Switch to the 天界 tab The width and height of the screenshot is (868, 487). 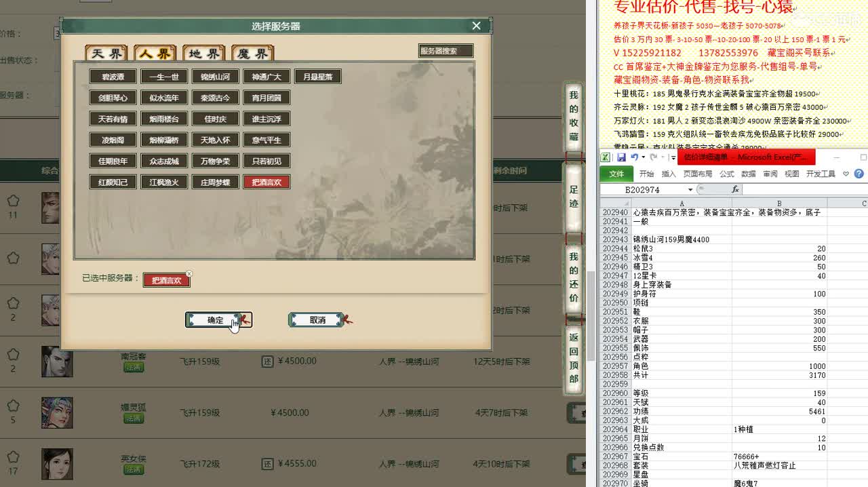pyautogui.click(x=107, y=54)
